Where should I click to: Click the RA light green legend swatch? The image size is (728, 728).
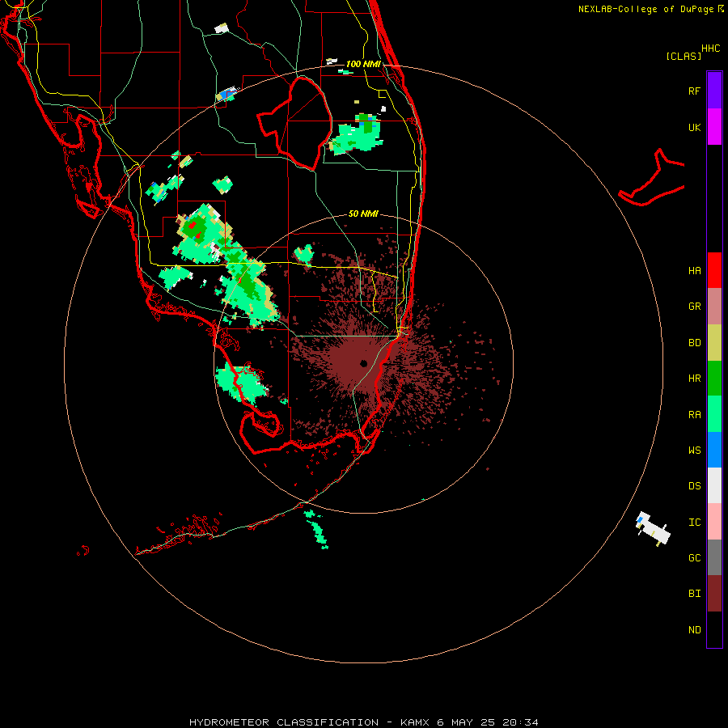pyautogui.click(x=714, y=414)
